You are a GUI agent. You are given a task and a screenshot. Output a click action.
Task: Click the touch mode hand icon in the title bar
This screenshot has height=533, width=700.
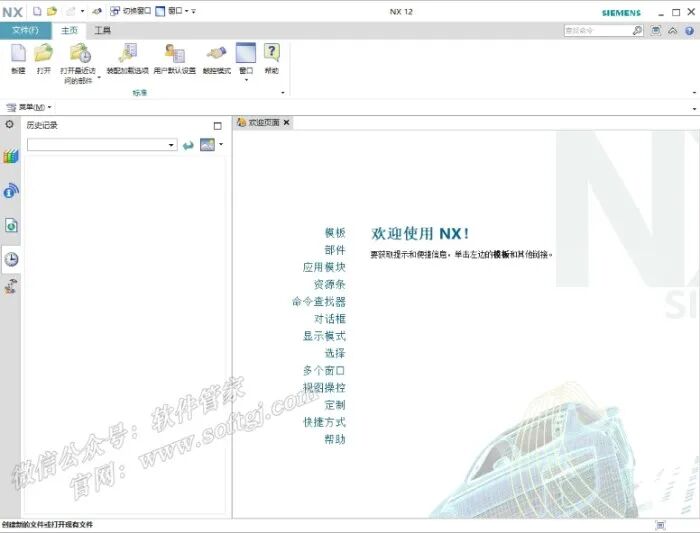(x=97, y=11)
